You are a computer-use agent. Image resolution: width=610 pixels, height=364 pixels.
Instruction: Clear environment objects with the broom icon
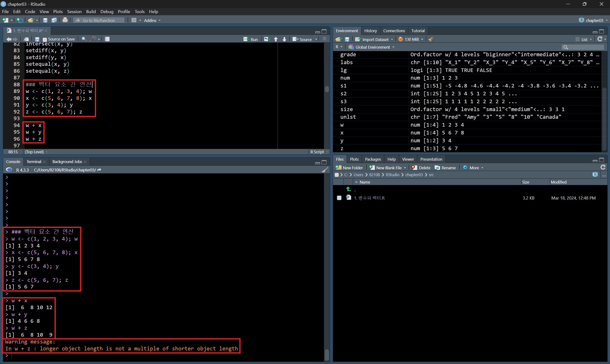point(431,39)
